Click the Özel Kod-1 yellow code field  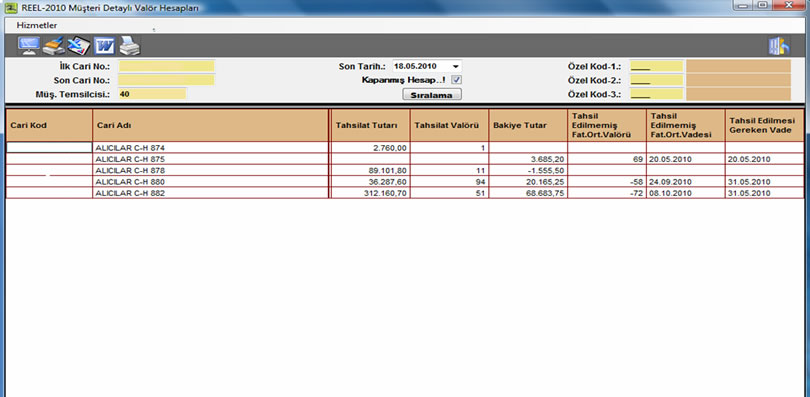(656, 66)
